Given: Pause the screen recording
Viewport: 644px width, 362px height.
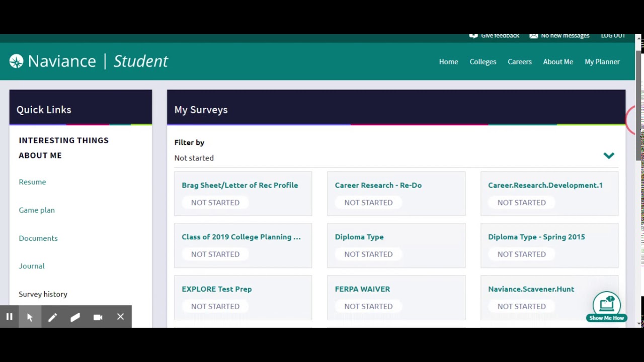Looking at the screenshot, I should [9, 317].
